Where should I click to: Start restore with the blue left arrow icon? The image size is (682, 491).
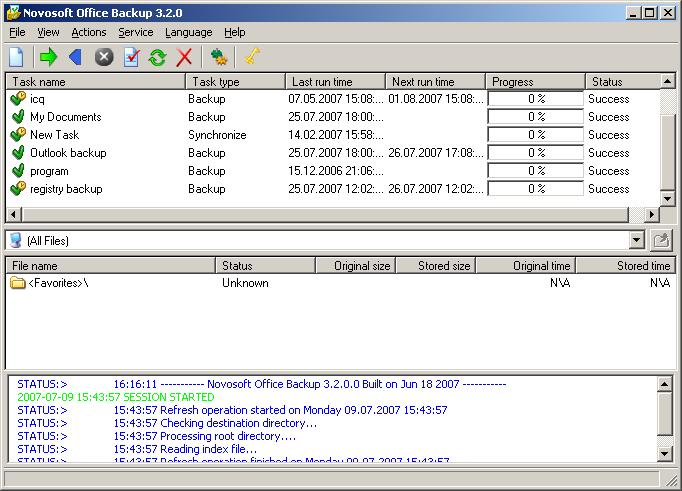click(x=75, y=57)
